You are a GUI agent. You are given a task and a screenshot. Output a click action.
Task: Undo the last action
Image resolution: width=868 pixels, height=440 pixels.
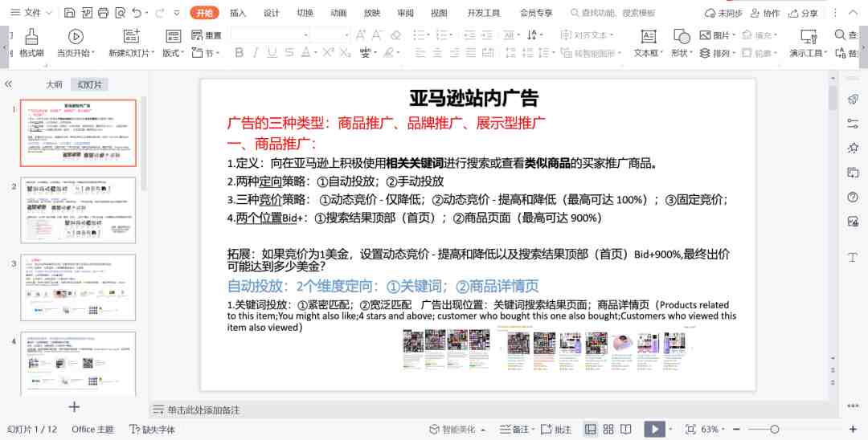click(x=137, y=13)
